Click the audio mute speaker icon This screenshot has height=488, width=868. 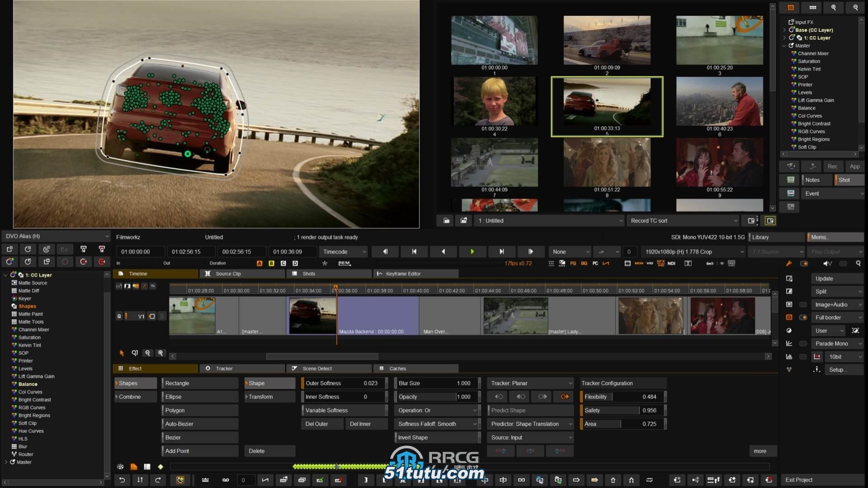coord(827,263)
